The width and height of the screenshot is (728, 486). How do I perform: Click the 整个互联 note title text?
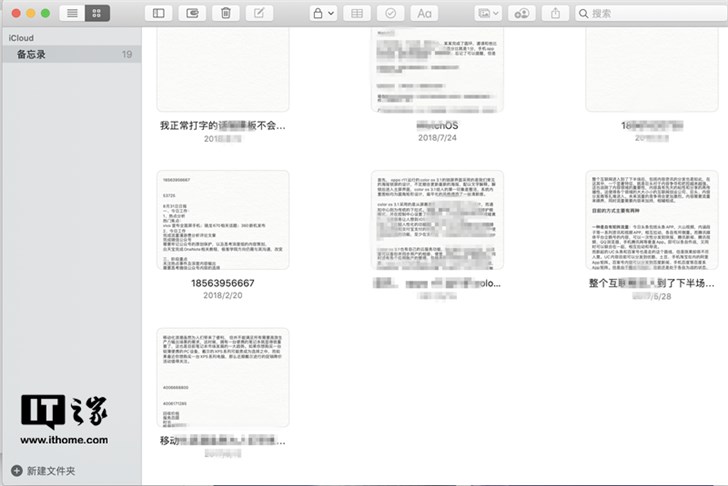coord(652,283)
